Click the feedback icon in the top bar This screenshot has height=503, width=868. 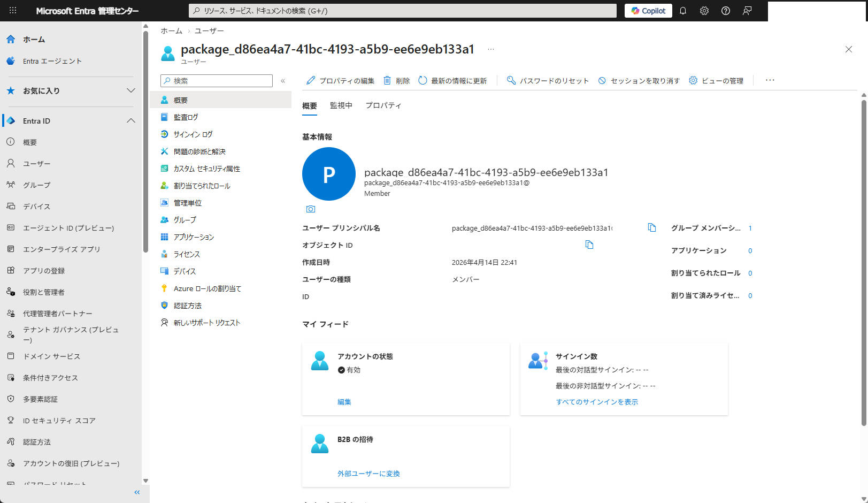coord(747,10)
